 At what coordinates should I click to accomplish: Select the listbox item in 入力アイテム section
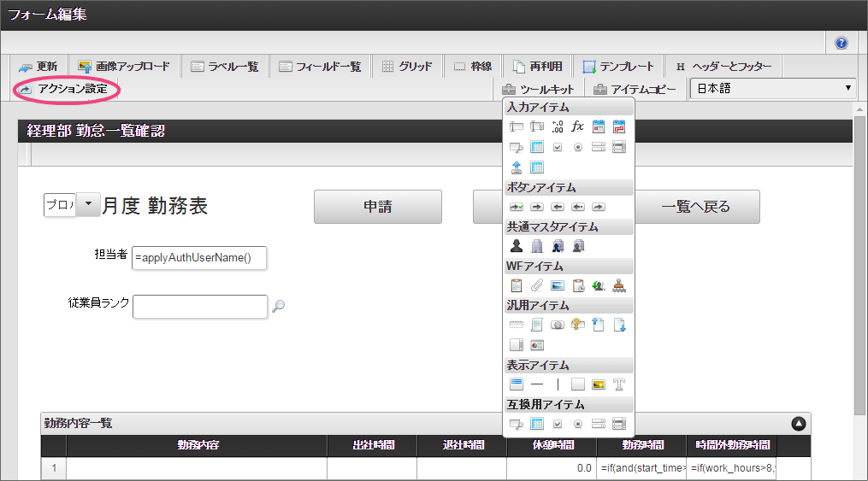[619, 147]
